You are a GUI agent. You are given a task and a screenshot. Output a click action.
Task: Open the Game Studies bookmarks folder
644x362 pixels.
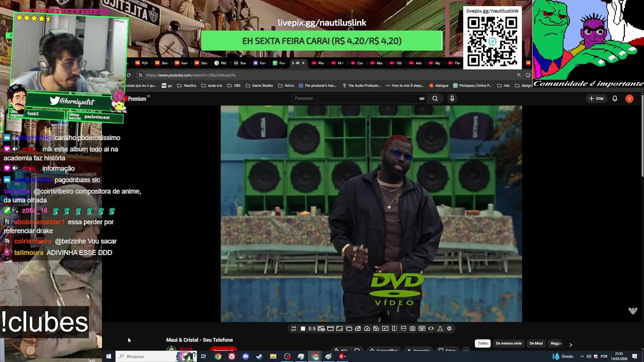click(259, 85)
